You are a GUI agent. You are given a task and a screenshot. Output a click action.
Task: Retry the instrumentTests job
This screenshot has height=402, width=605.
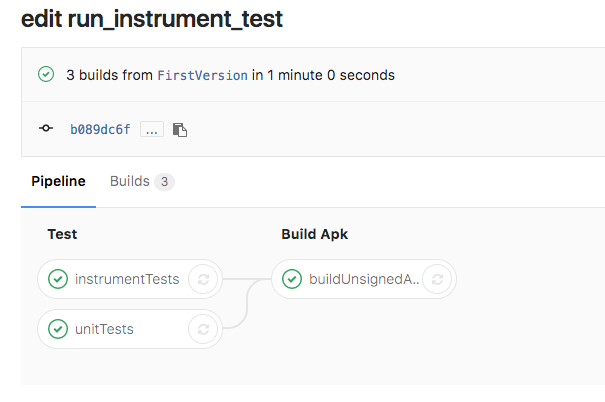[x=203, y=279]
